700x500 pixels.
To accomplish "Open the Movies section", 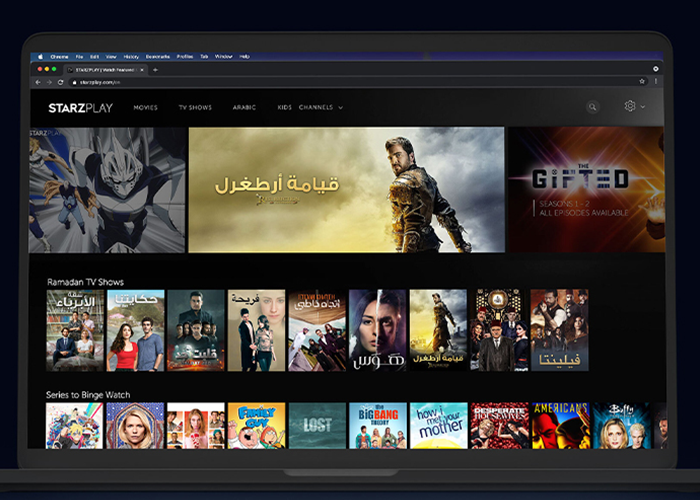I will point(146,107).
